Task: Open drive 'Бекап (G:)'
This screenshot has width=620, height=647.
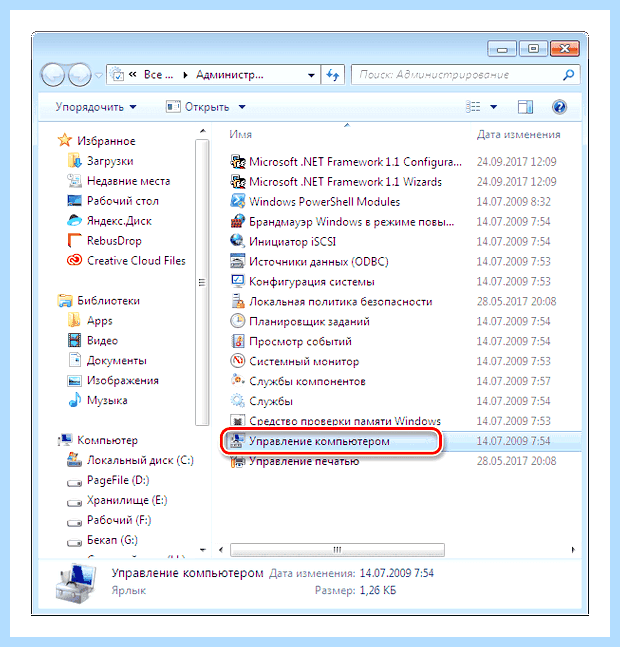Action: [102, 540]
